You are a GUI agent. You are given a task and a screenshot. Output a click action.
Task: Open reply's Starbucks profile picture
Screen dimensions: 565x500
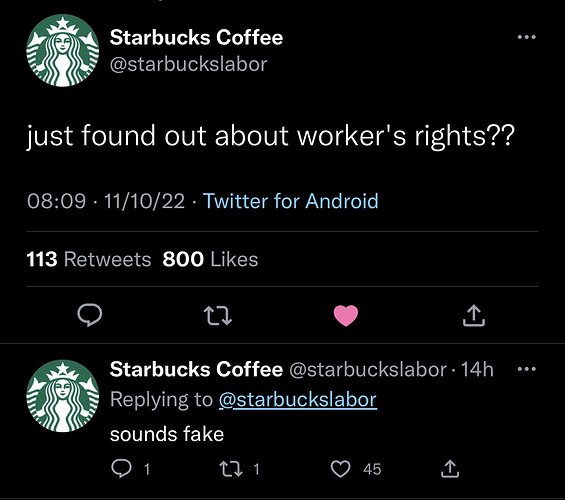click(x=63, y=396)
